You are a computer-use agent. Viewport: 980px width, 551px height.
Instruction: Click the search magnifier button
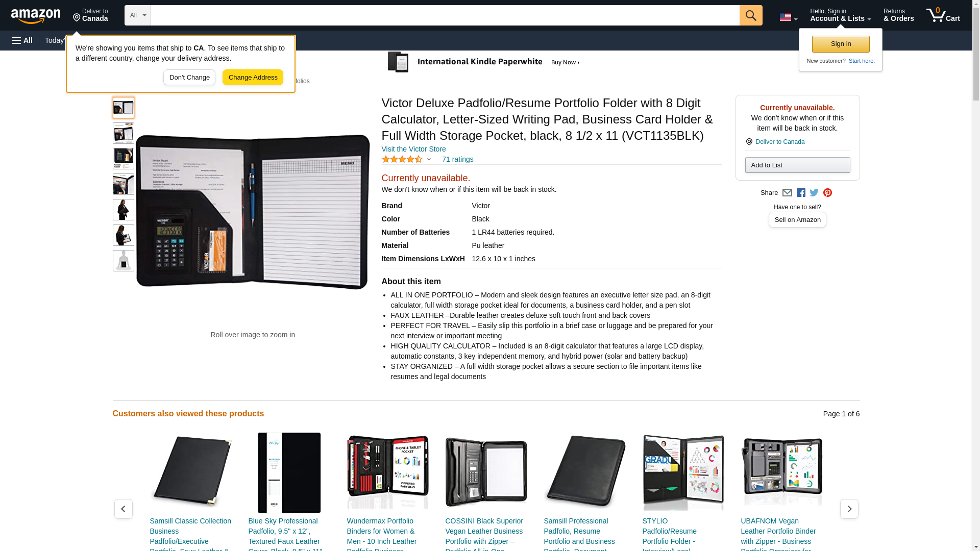[x=750, y=15]
